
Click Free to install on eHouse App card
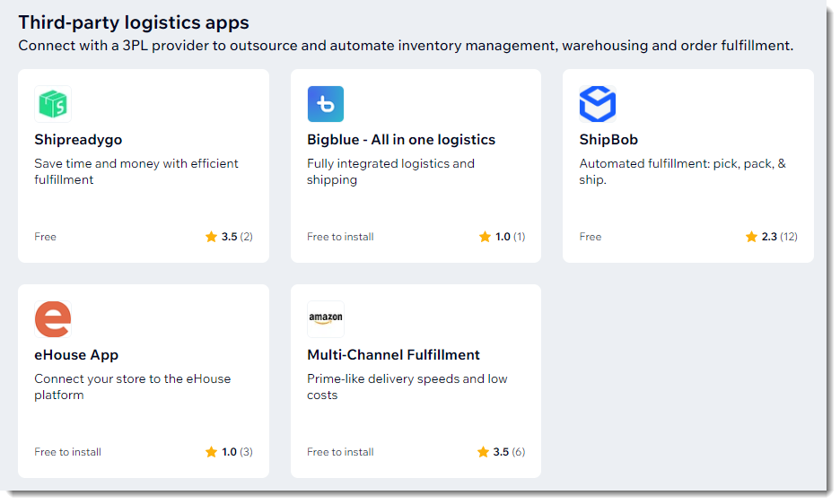click(67, 452)
